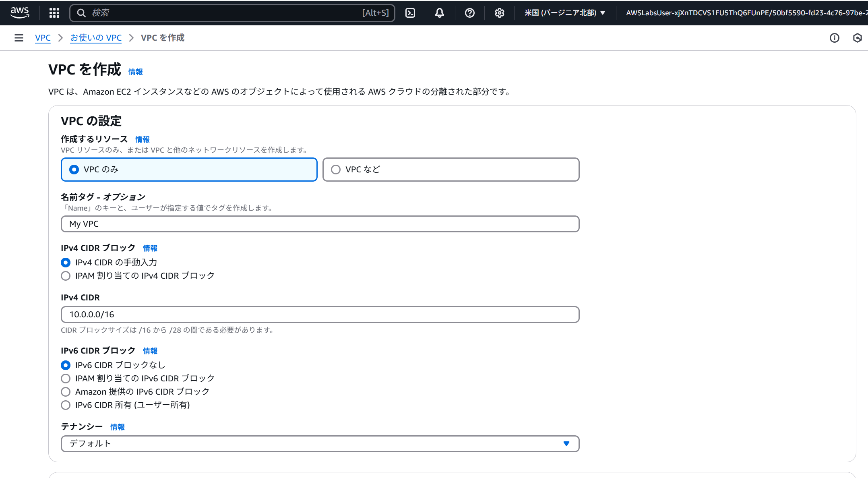Open the region selector 米国 (バージニア北部)
This screenshot has width=868, height=478.
pos(564,13)
